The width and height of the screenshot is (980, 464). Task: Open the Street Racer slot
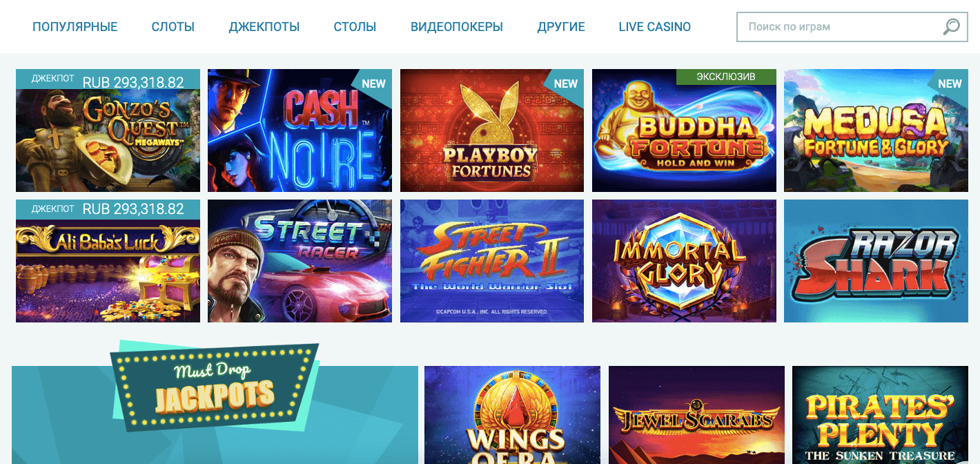[300, 261]
